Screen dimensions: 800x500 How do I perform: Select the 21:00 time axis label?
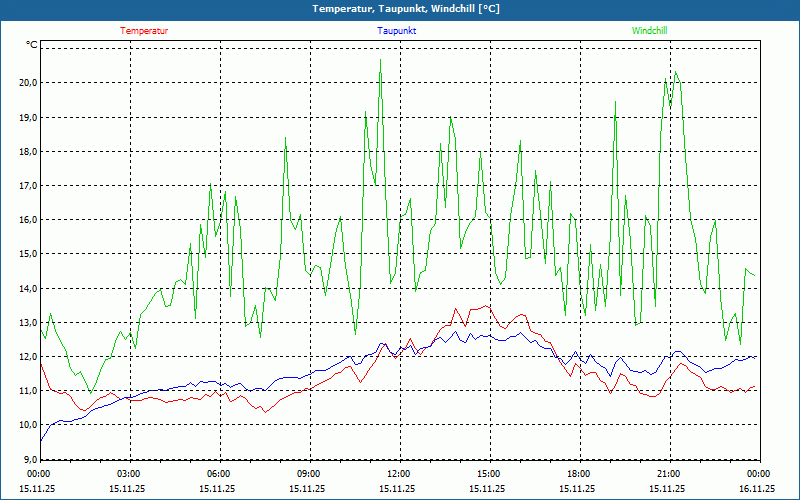[x=668, y=474]
